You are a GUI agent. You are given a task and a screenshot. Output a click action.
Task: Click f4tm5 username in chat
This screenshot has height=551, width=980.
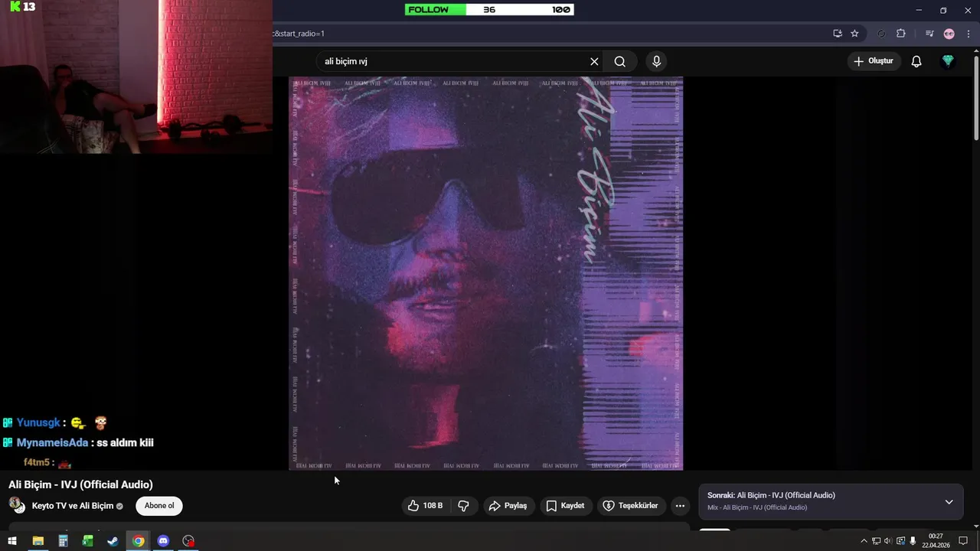[x=36, y=462]
